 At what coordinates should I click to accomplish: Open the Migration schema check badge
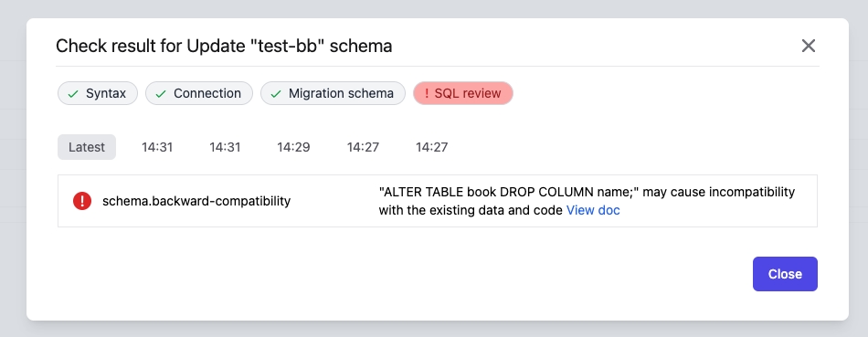tap(333, 93)
